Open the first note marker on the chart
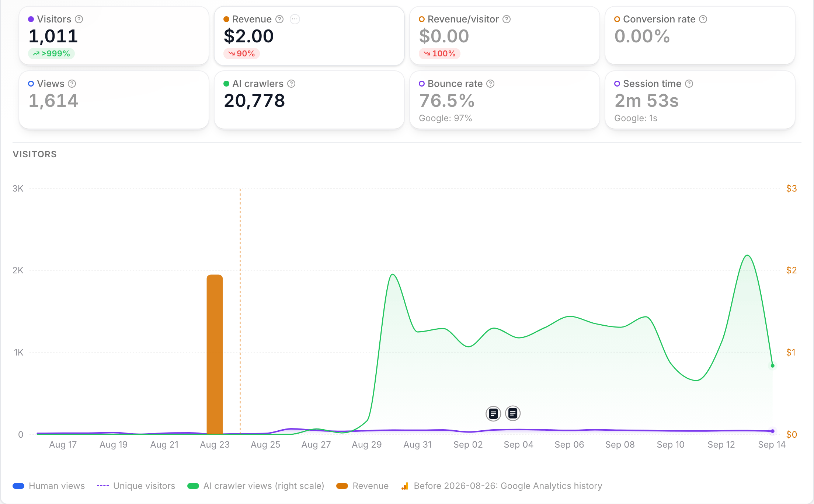The height and width of the screenshot is (504, 814). 493,414
